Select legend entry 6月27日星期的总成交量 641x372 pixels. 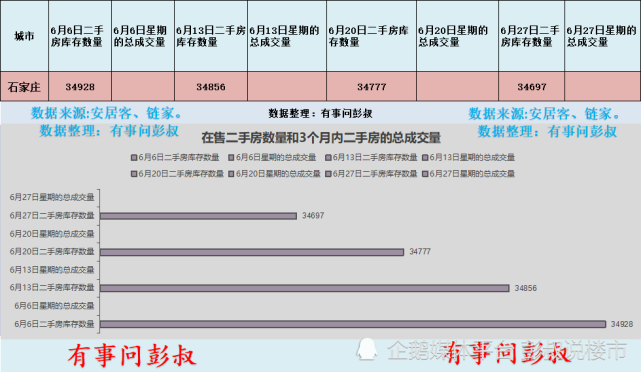point(468,174)
